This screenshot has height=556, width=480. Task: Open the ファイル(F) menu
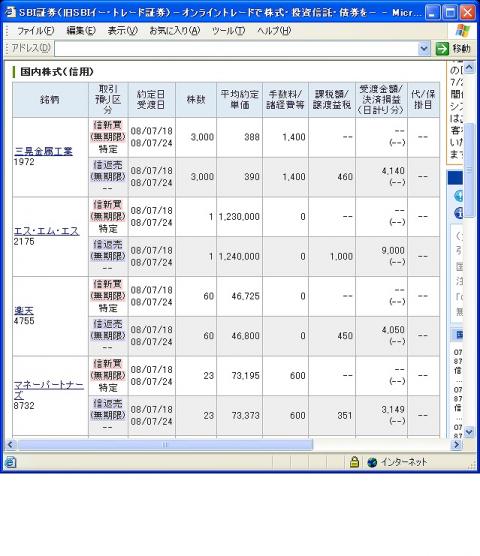35,31
